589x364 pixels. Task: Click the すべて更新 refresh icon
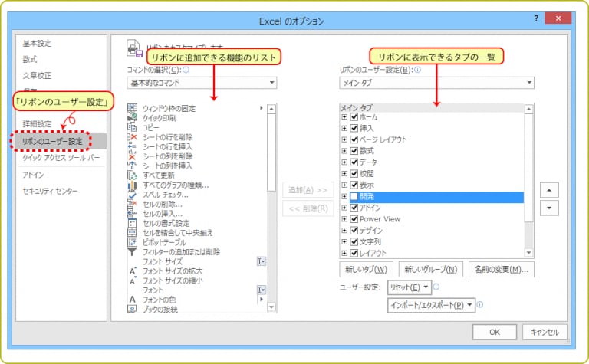[132, 175]
